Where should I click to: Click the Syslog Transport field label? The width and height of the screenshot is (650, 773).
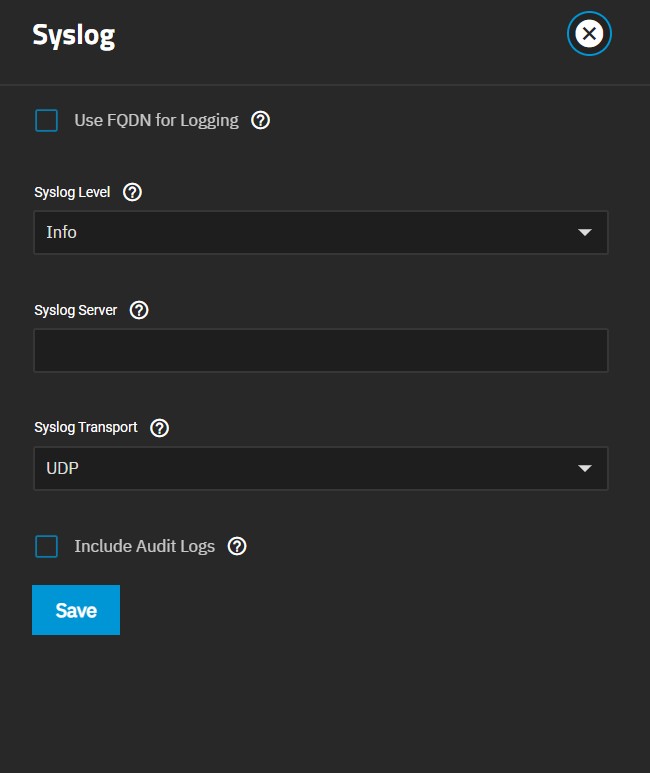[x=86, y=427]
